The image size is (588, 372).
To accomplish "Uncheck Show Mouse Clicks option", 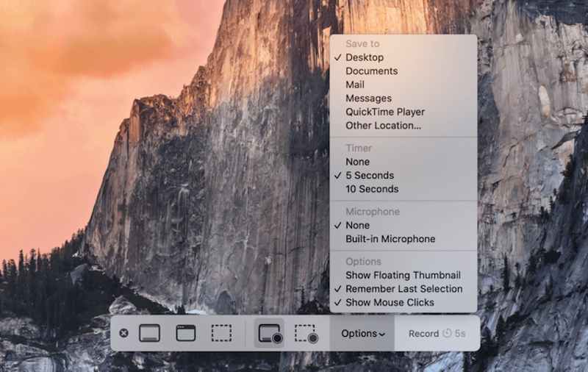I will (390, 302).
